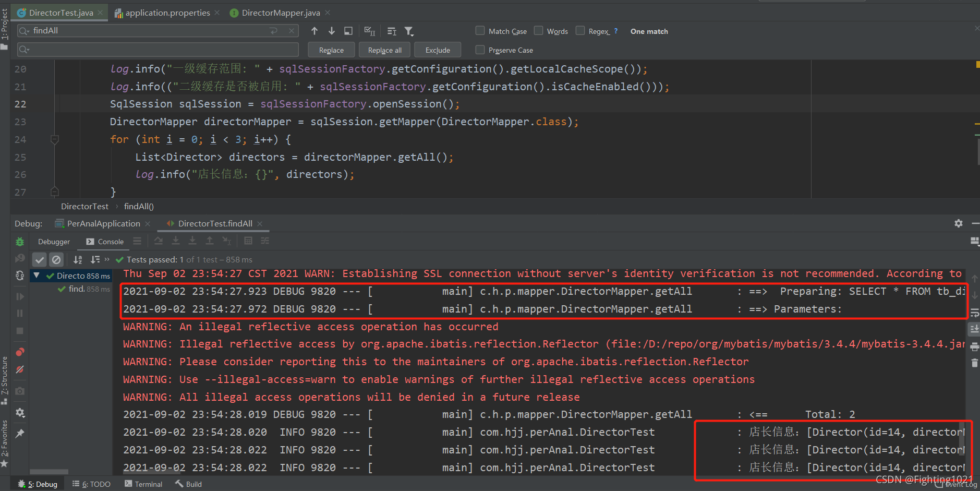Toggle Show Passed tests checkmark
Viewport: 980px width, 491px height.
(x=40, y=259)
